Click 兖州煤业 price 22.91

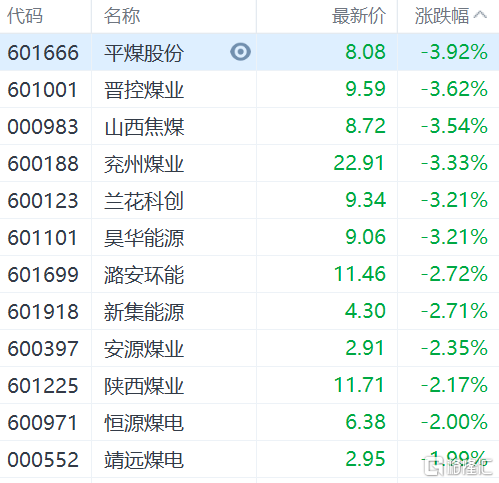pyautogui.click(x=359, y=163)
